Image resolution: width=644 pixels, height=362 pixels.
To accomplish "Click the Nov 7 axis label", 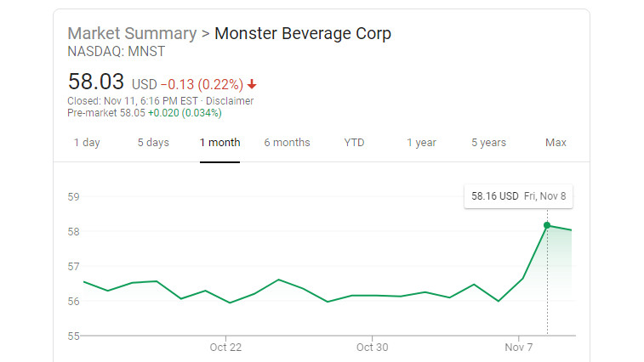I will (519, 348).
